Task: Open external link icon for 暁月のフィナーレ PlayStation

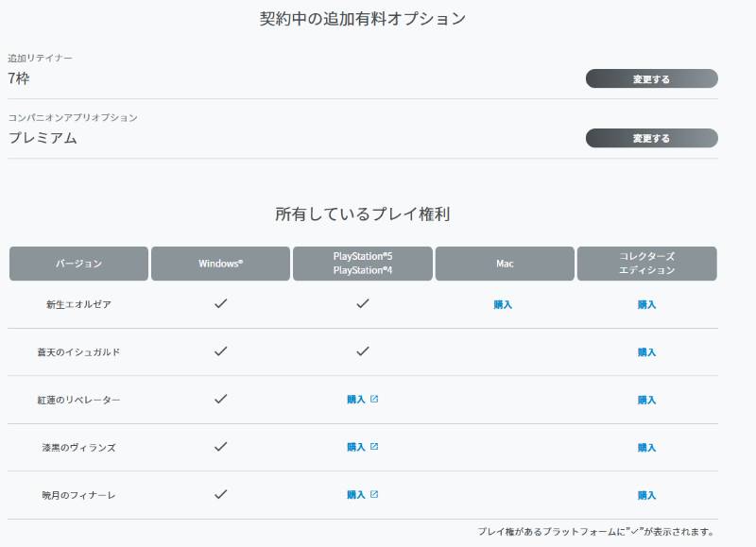Action: (x=374, y=494)
